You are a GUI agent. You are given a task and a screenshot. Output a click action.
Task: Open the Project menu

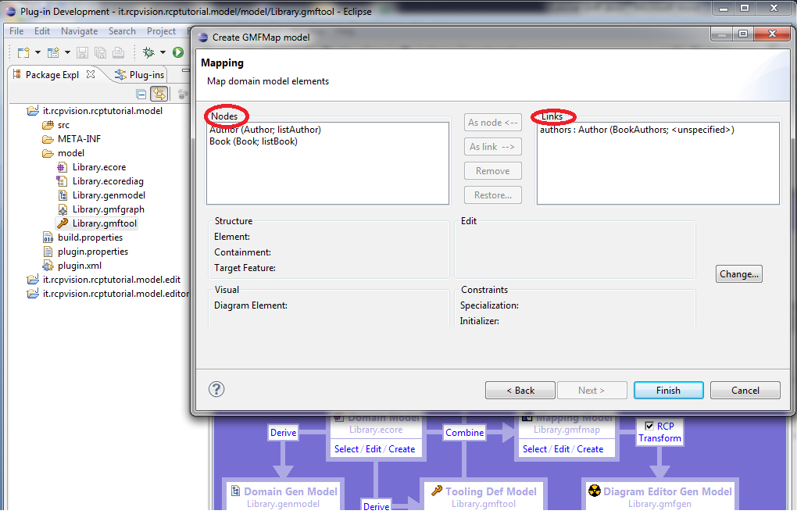161,31
